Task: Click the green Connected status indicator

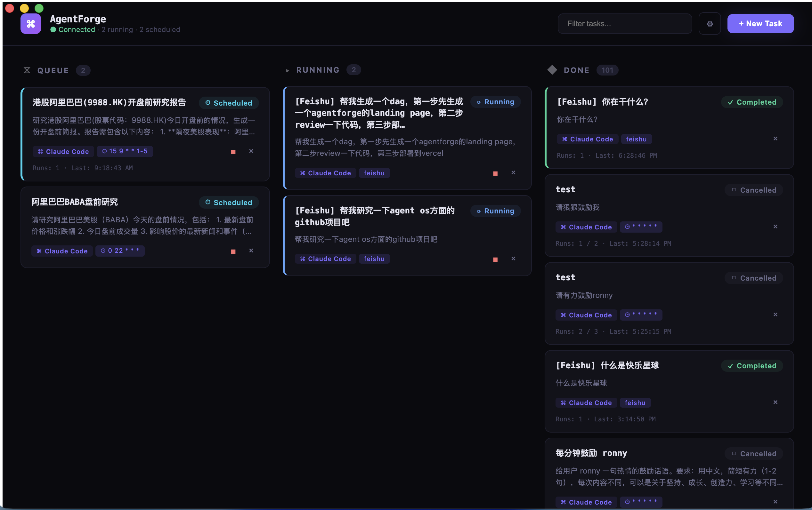Action: (x=73, y=30)
